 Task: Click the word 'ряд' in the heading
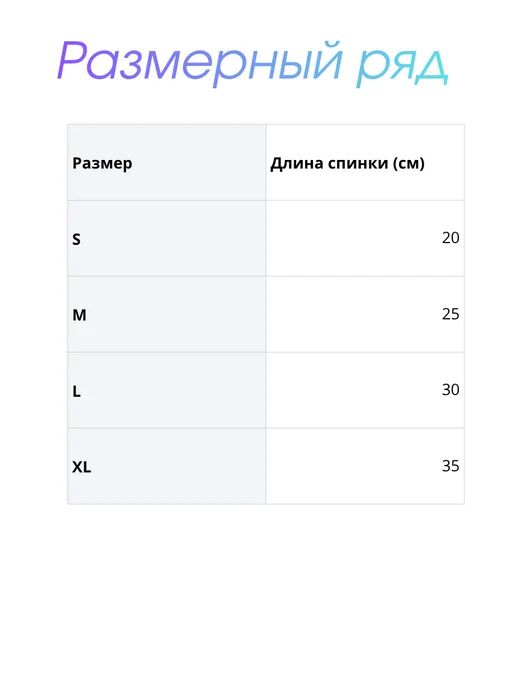(402, 68)
